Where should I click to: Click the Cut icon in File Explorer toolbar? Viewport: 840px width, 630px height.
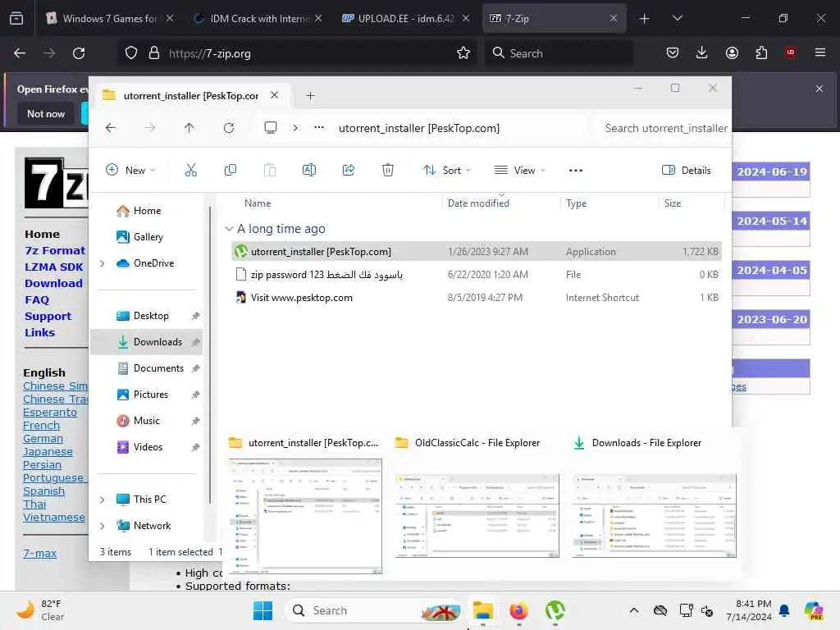(190, 171)
